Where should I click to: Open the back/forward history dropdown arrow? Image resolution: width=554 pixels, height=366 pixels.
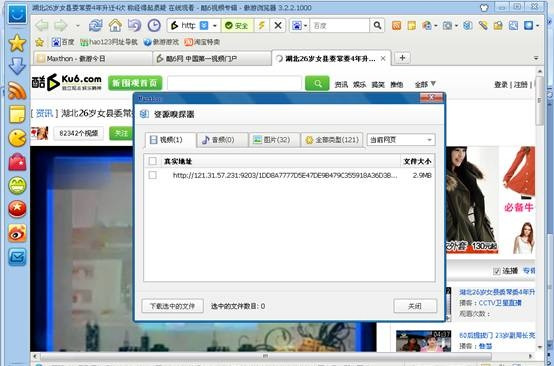point(77,26)
